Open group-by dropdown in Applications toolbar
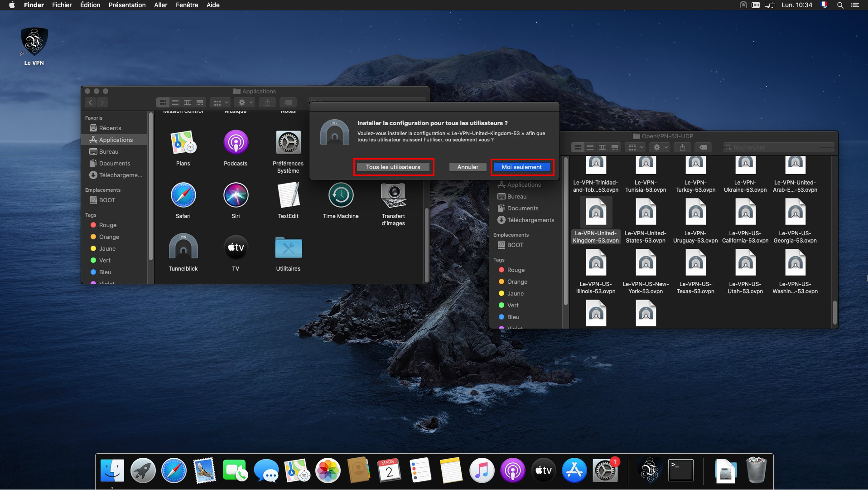 coord(220,102)
